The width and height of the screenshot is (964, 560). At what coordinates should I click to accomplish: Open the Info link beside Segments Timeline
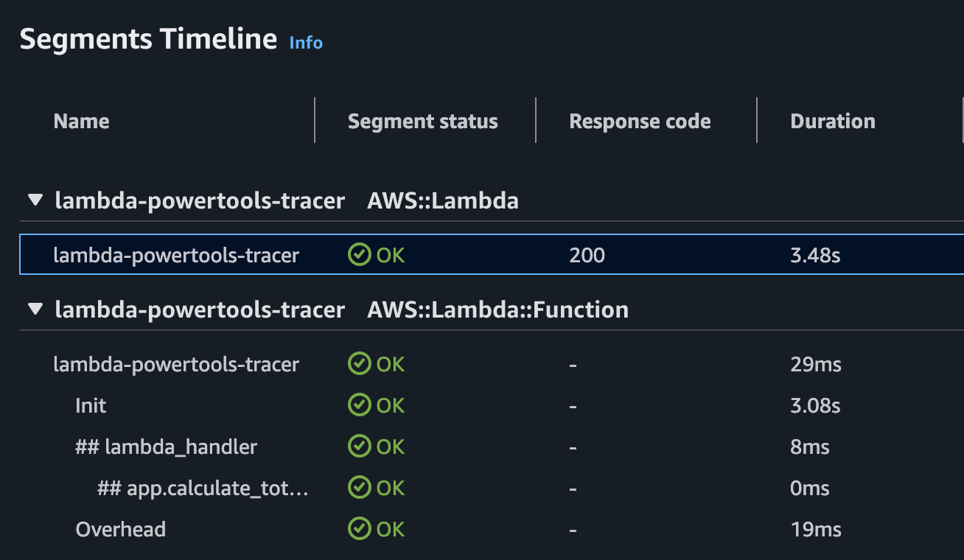[306, 43]
